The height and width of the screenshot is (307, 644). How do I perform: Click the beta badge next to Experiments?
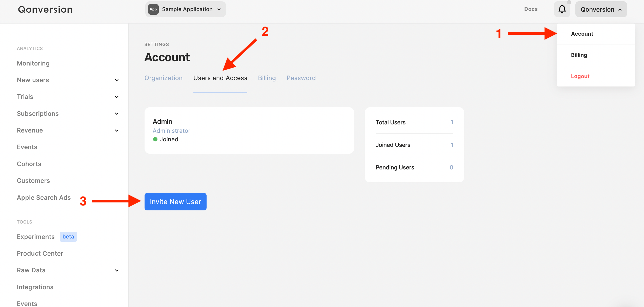(68, 237)
